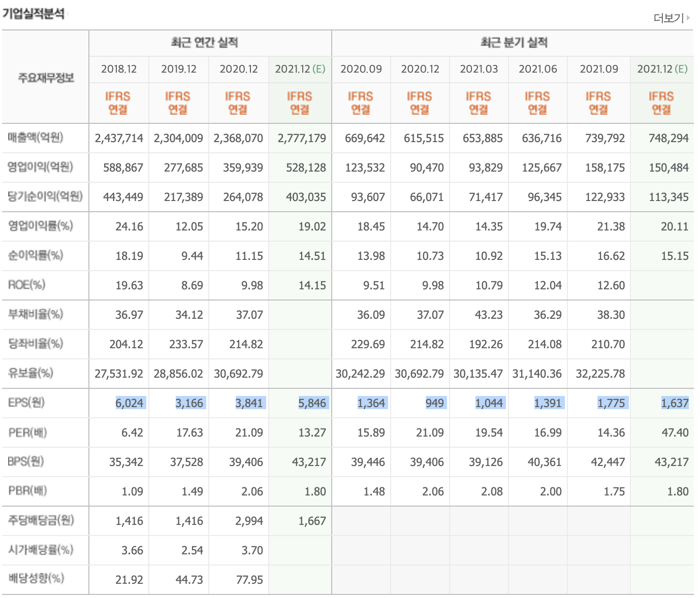The width and height of the screenshot is (700, 598).
Task: Click the PER value 6.42
Action: 132,433
